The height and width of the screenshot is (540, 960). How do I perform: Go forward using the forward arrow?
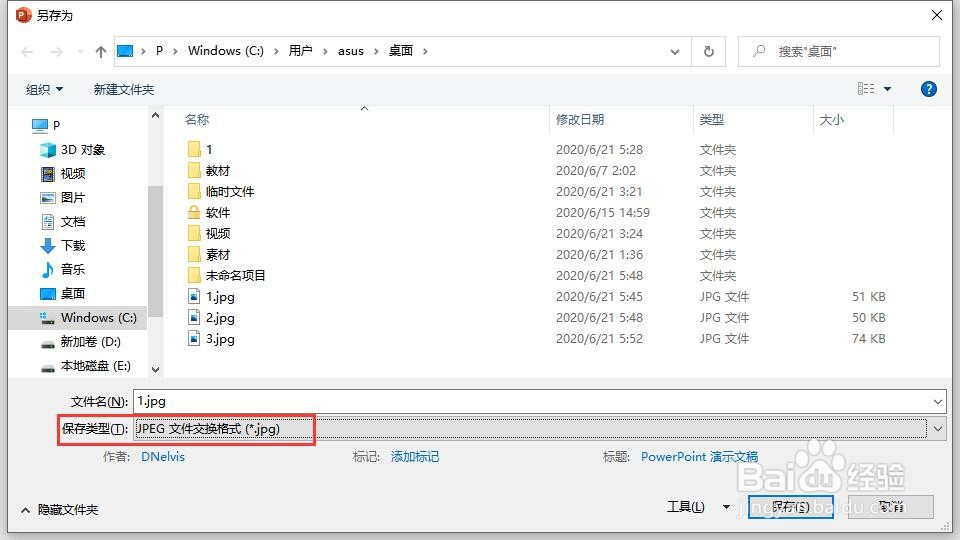pyautogui.click(x=56, y=52)
